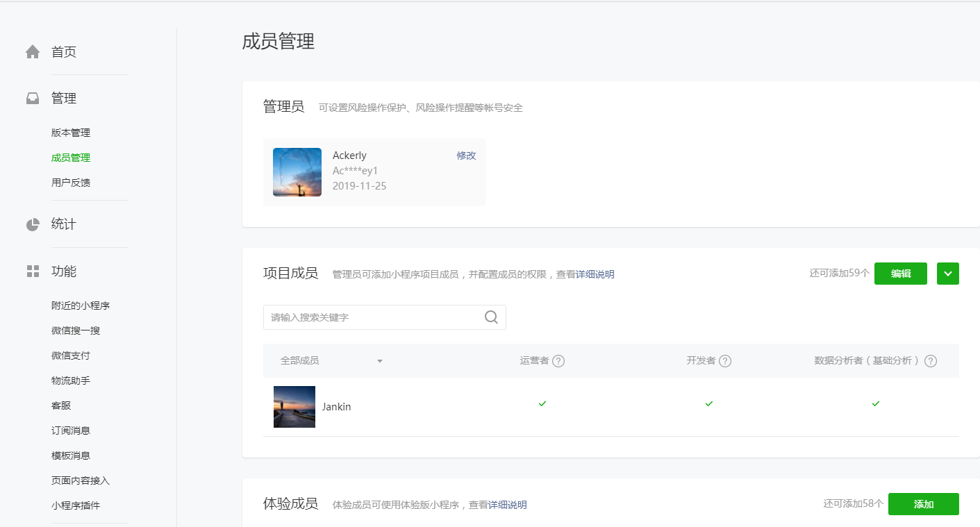Click help icon beside 运营者
This screenshot has width=980, height=527.
tap(558, 361)
